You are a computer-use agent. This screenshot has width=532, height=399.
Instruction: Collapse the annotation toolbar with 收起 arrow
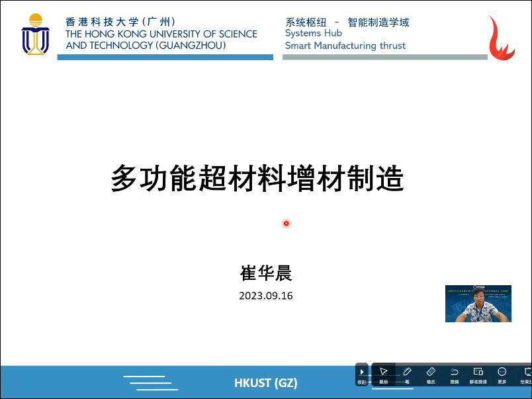click(362, 373)
